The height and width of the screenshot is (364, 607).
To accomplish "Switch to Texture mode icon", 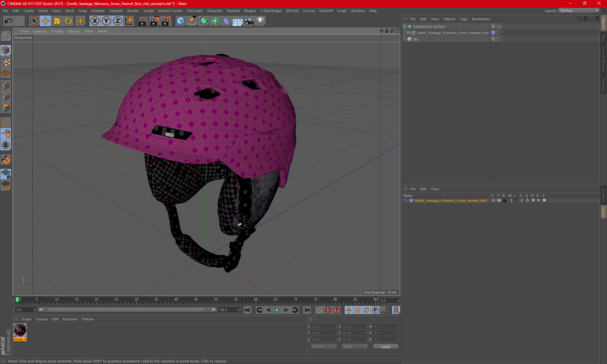I will click(x=6, y=62).
